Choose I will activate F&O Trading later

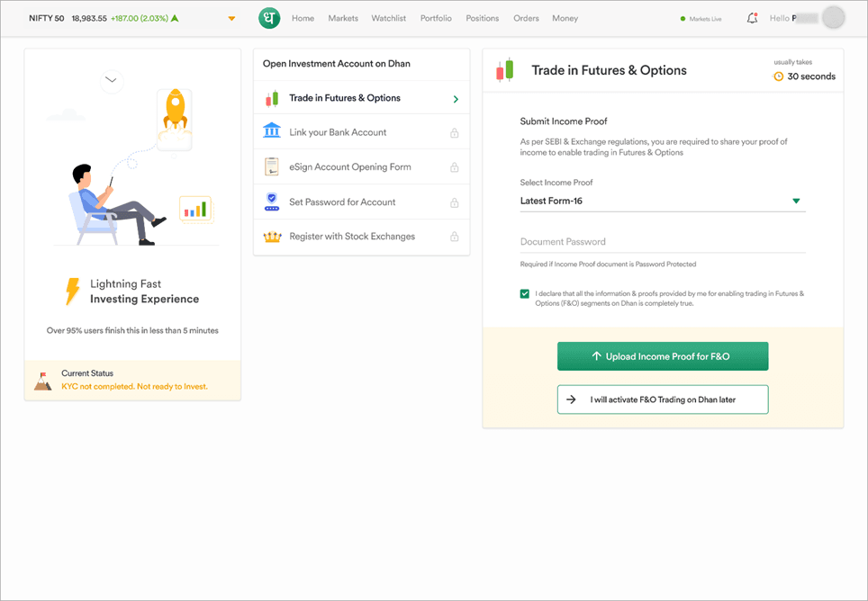(662, 399)
